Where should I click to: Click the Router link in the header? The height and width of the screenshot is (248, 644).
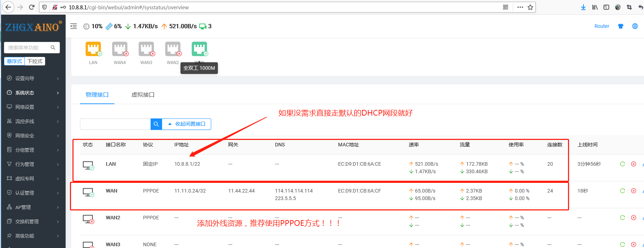point(602,26)
